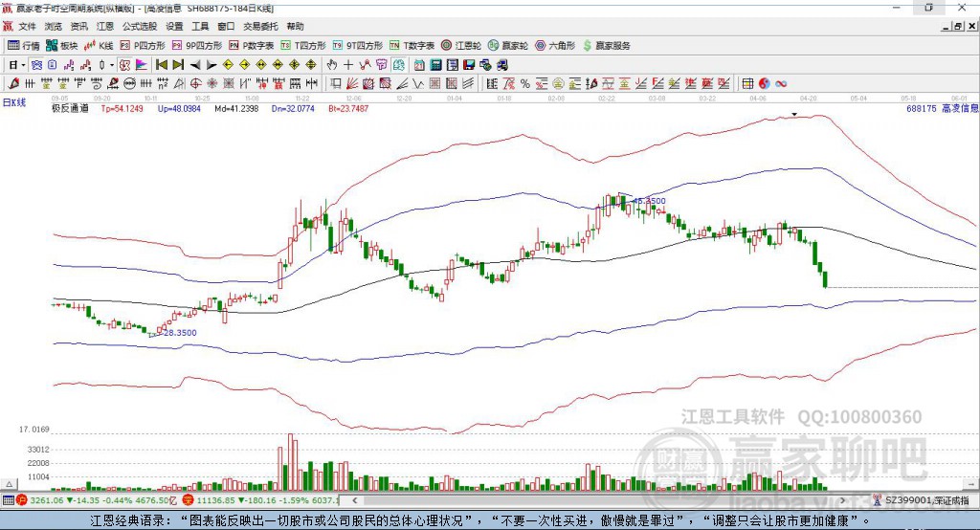Step chart left with black left arrow

coord(195,65)
